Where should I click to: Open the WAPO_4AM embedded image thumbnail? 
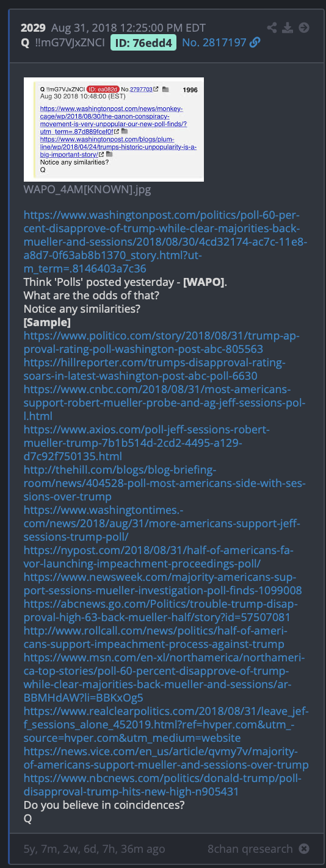pos(114,129)
